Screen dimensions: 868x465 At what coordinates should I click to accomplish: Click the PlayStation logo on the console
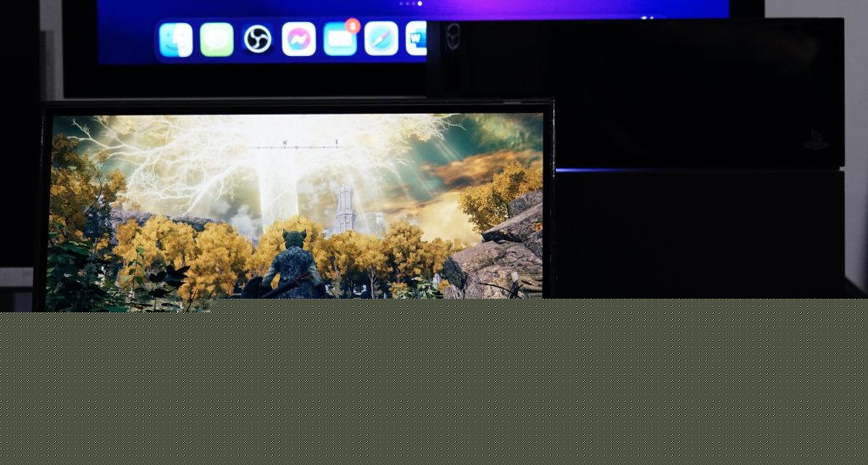click(815, 140)
